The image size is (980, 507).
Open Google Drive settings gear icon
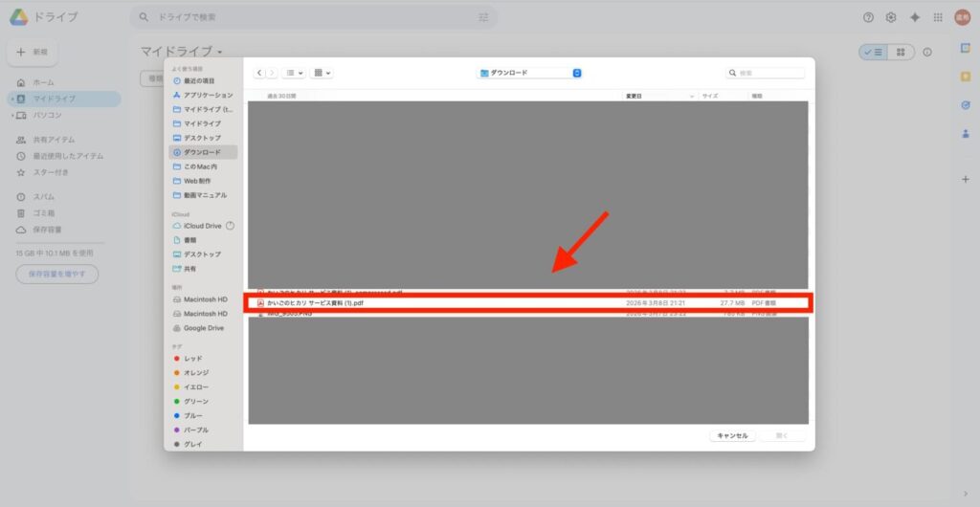pos(891,17)
